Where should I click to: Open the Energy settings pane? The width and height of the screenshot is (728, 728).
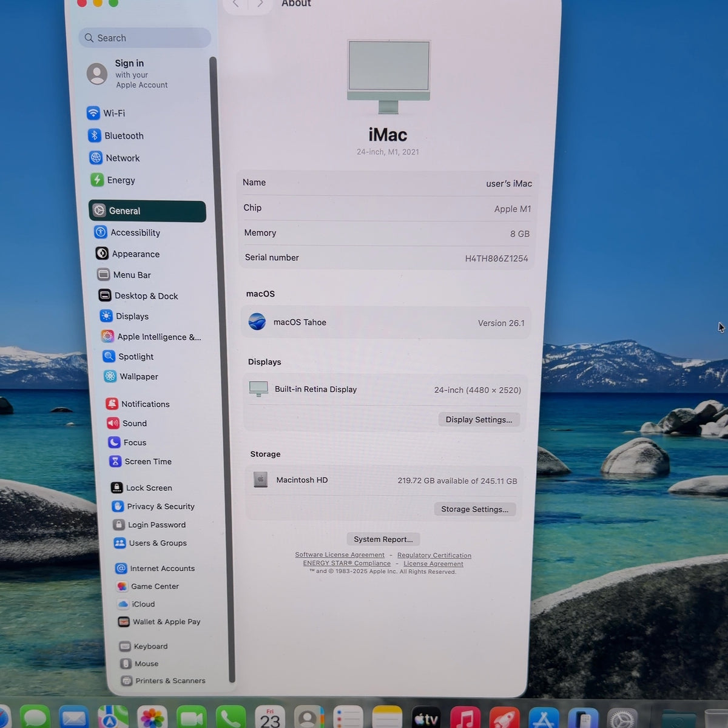coord(113,180)
